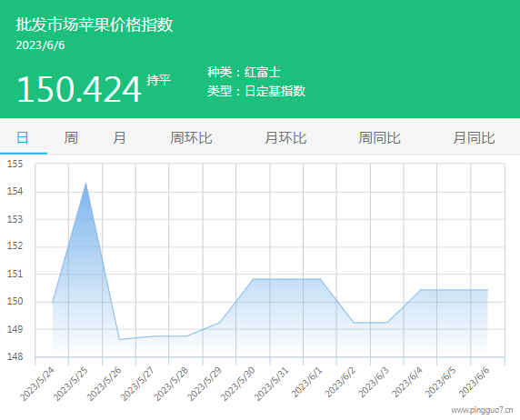The height and width of the screenshot is (420, 520).
Task: Click the www.pingguo7.cn link text
Action: [x=482, y=410]
